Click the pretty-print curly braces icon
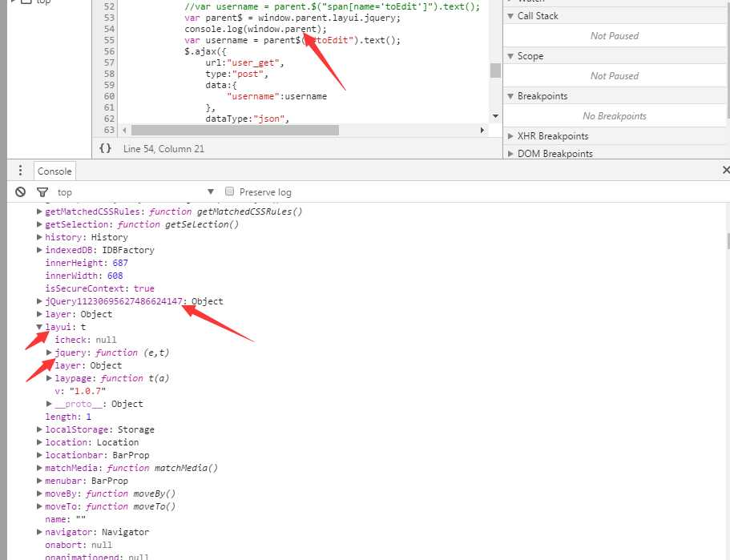730x560 pixels. tap(105, 148)
